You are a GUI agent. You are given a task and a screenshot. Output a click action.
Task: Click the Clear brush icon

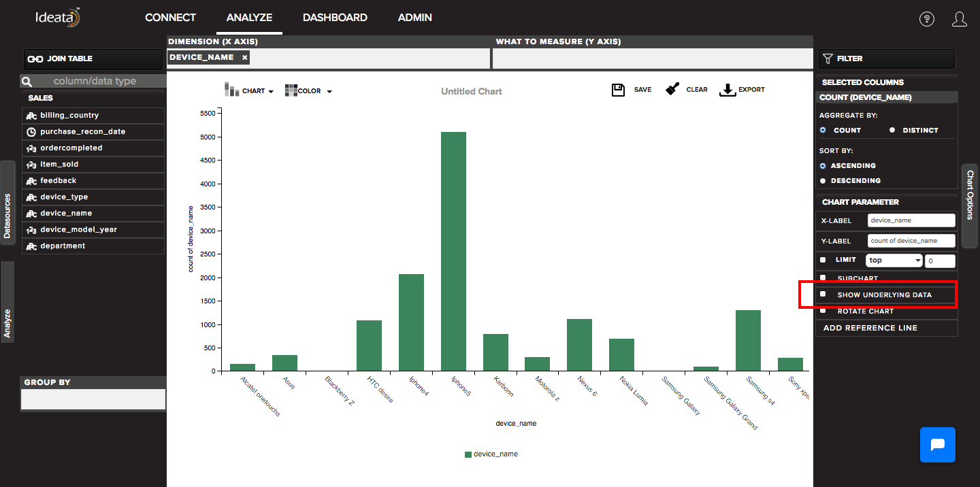(673, 89)
